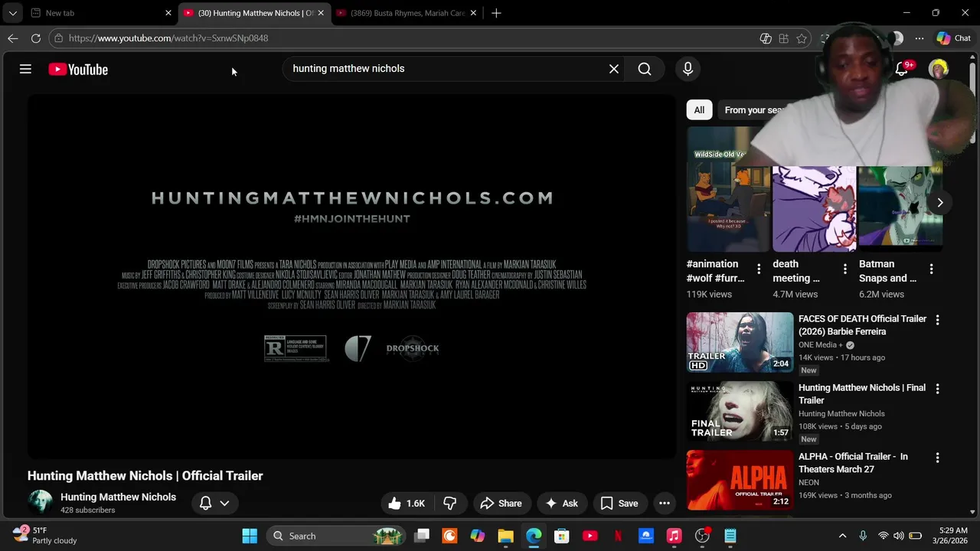
Task: Open a new browser tab with plus
Action: tap(496, 13)
